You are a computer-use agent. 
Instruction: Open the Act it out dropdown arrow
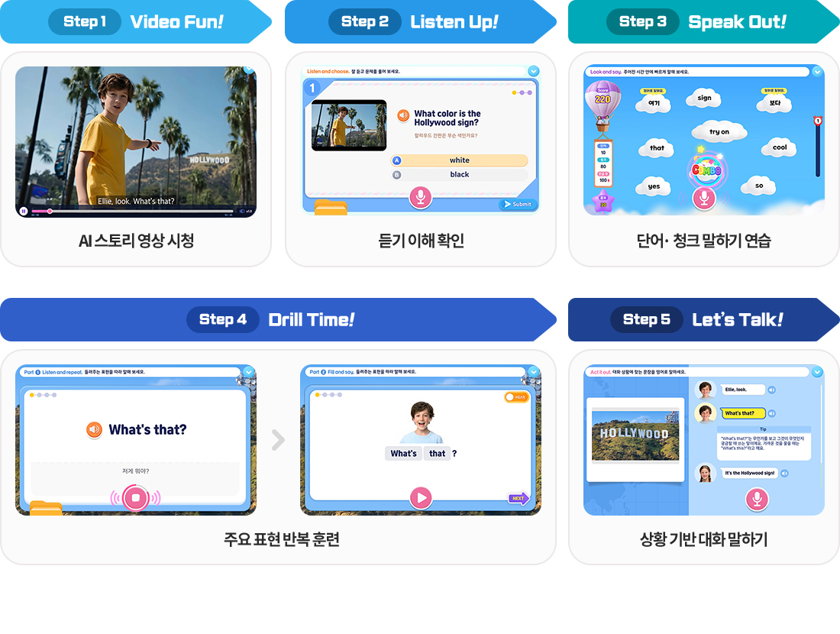click(817, 372)
